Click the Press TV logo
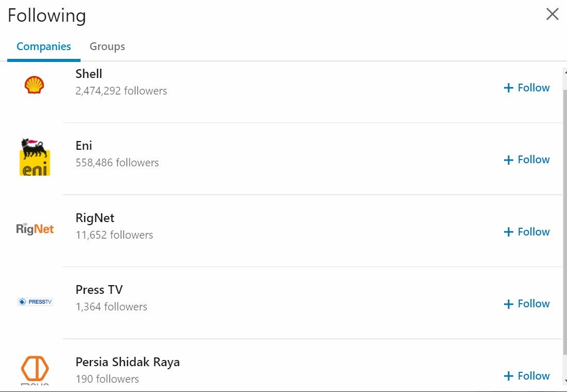The image size is (567, 392). pyautogui.click(x=35, y=302)
